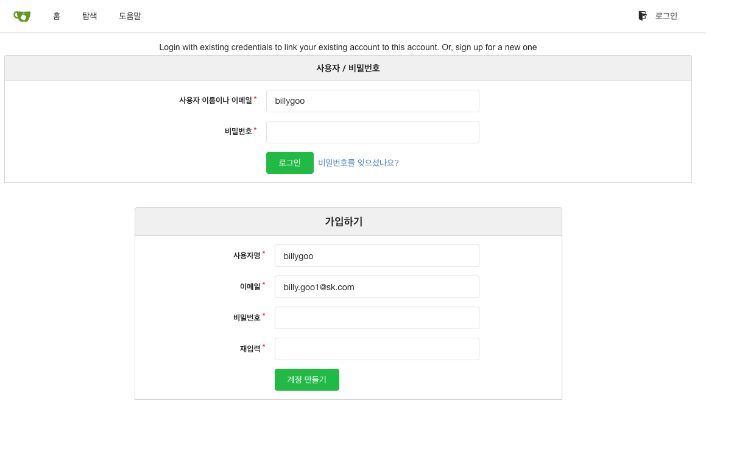Click the 로그인 link in top right
The image size is (736, 461).
pos(666,16)
